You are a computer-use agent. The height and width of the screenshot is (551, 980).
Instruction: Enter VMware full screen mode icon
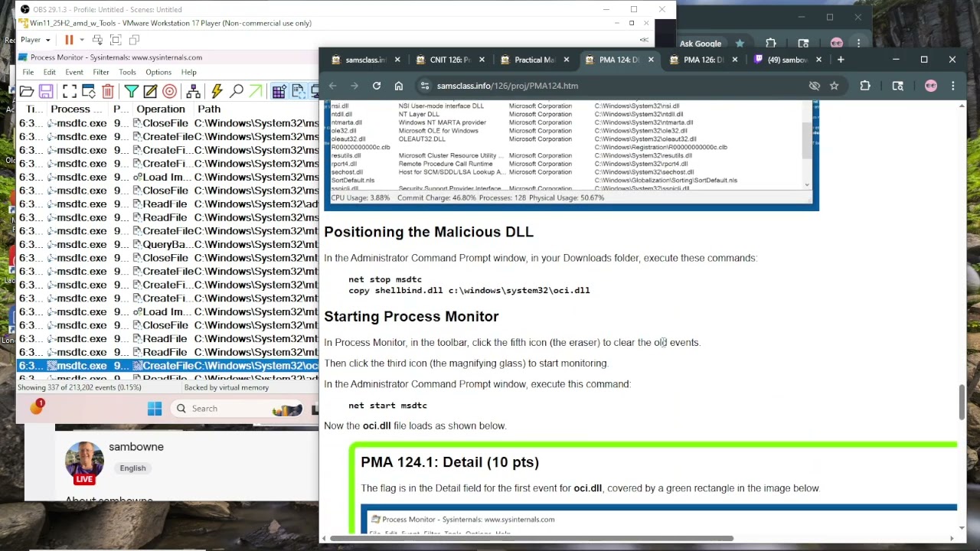point(116,40)
